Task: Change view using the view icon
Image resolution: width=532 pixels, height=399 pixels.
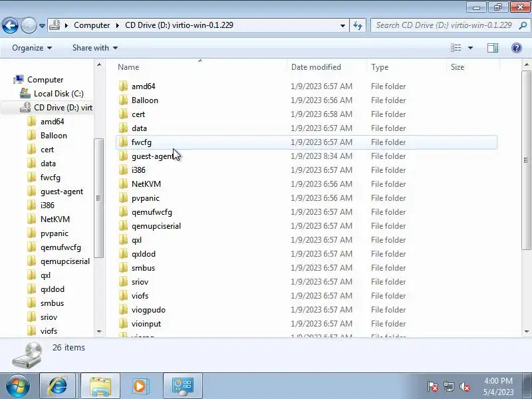Action: tap(456, 48)
